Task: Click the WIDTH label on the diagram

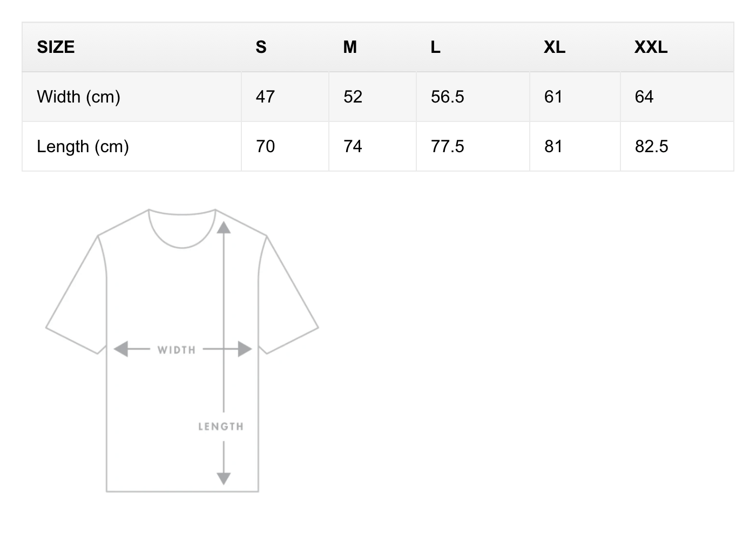Action: (x=177, y=350)
